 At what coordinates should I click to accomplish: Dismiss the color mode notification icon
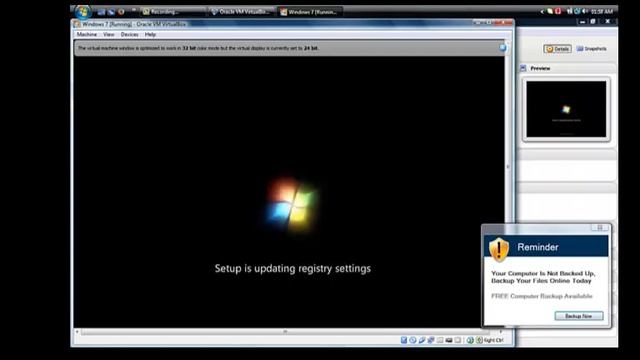click(x=502, y=48)
